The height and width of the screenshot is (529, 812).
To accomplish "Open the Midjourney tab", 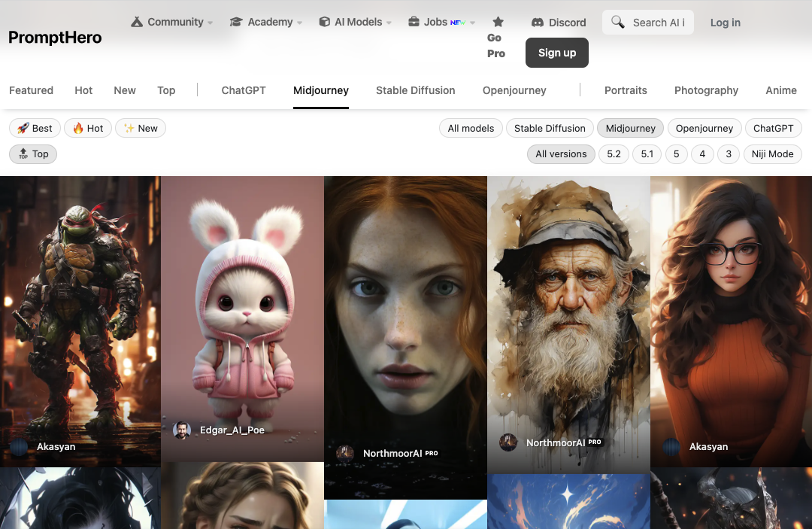I will (x=321, y=90).
